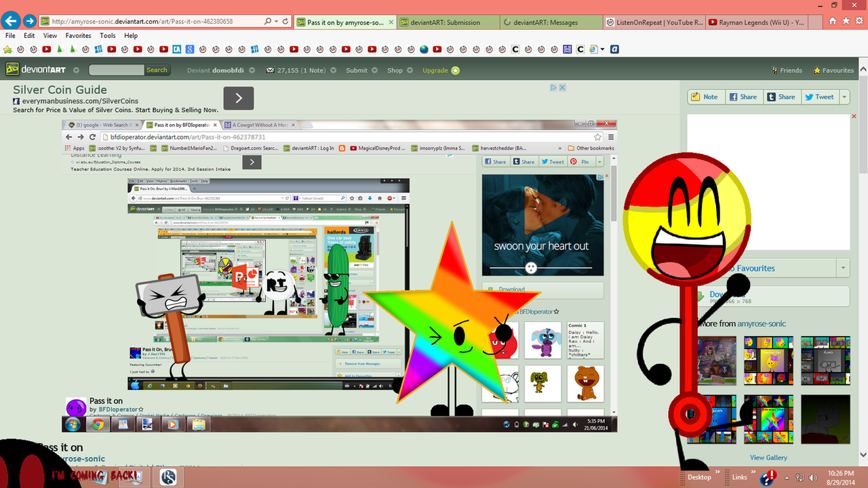
Task: Click Add to Favorites bar star icon
Action: click(8, 49)
